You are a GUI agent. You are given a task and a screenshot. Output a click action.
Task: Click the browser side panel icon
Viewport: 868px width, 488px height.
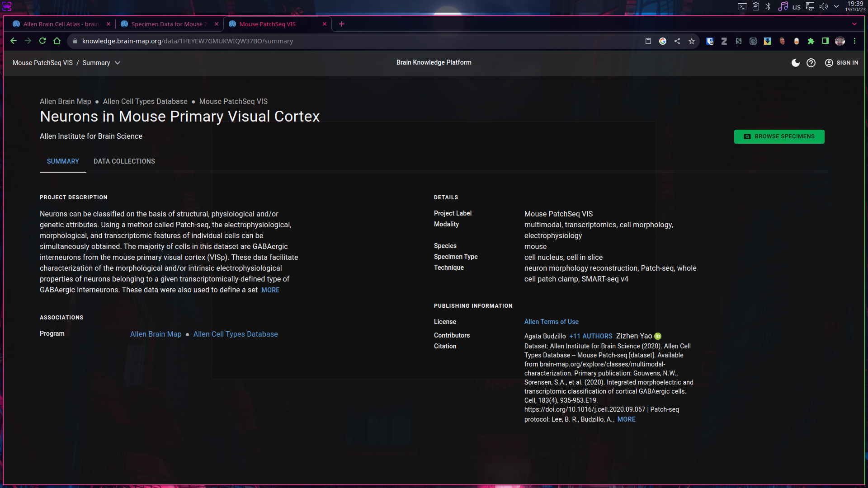point(826,41)
